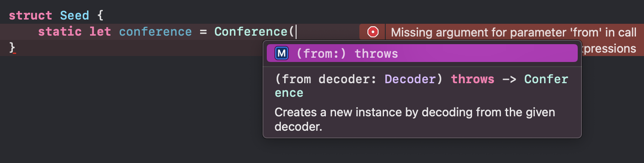
Task: Click the "struct" keyword in the code
Action: [30, 16]
